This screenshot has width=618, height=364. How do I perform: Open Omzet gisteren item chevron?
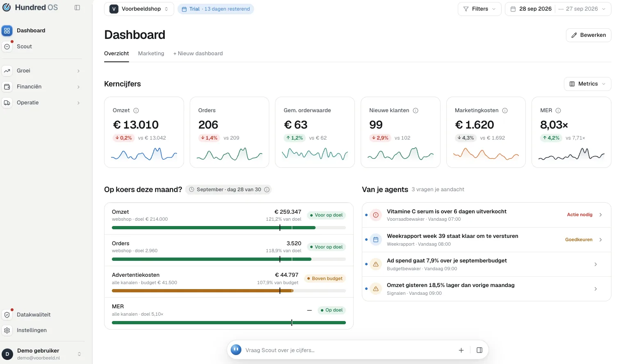coord(595,289)
